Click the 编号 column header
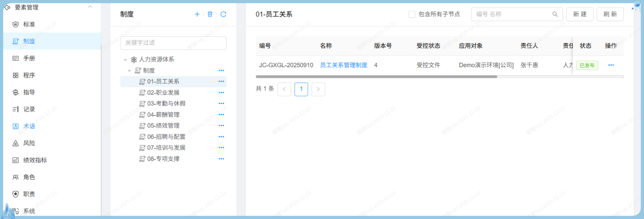The image size is (644, 219). tap(265, 46)
